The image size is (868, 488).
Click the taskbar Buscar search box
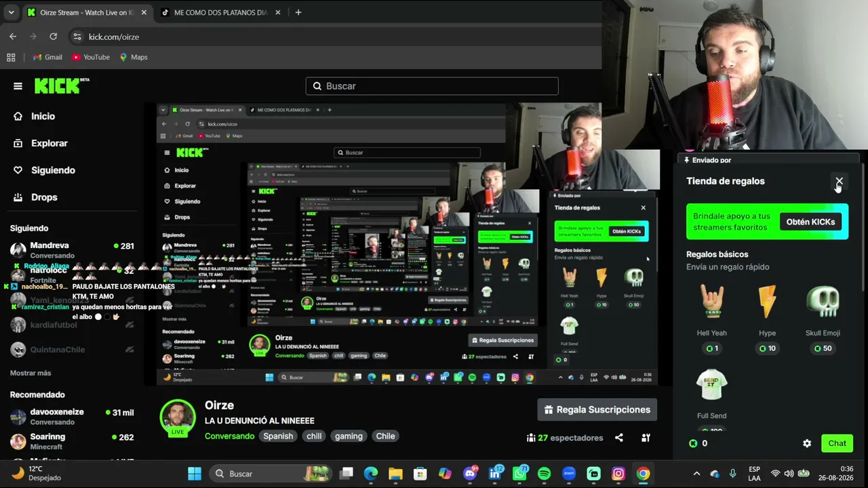(271, 474)
